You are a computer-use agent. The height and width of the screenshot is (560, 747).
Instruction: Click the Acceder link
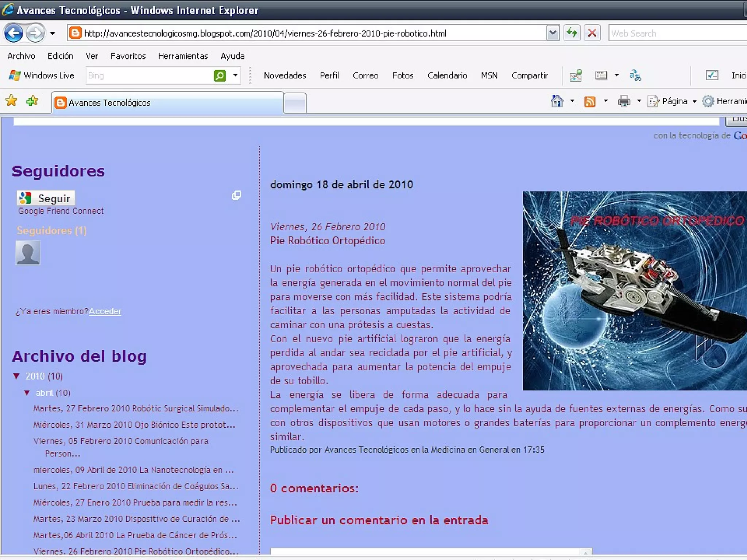pyautogui.click(x=105, y=311)
